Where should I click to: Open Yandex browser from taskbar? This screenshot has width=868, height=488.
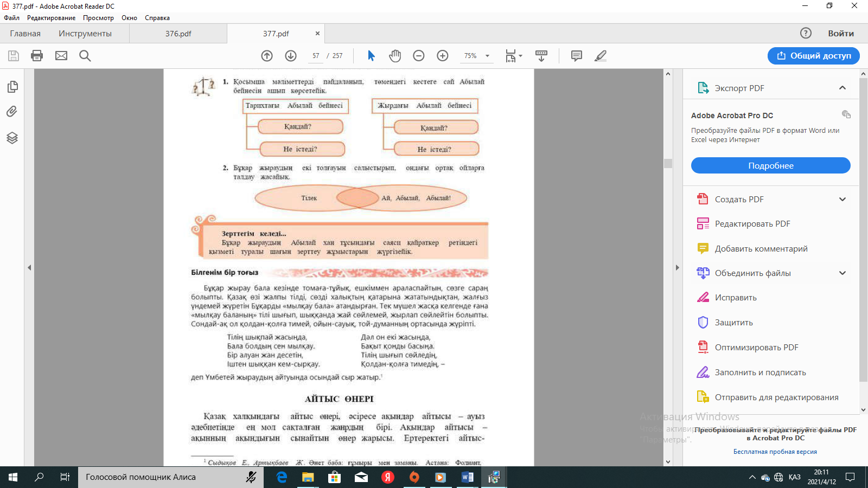click(387, 477)
